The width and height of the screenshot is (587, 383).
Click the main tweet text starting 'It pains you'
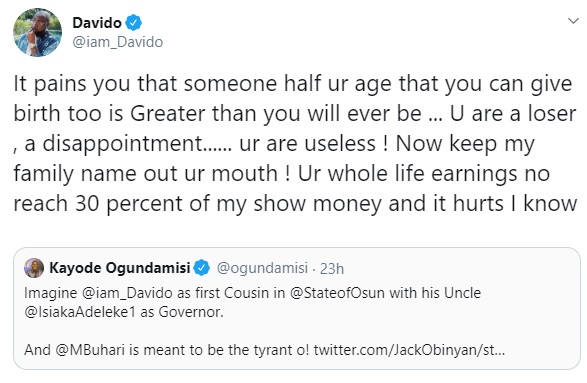(x=295, y=144)
